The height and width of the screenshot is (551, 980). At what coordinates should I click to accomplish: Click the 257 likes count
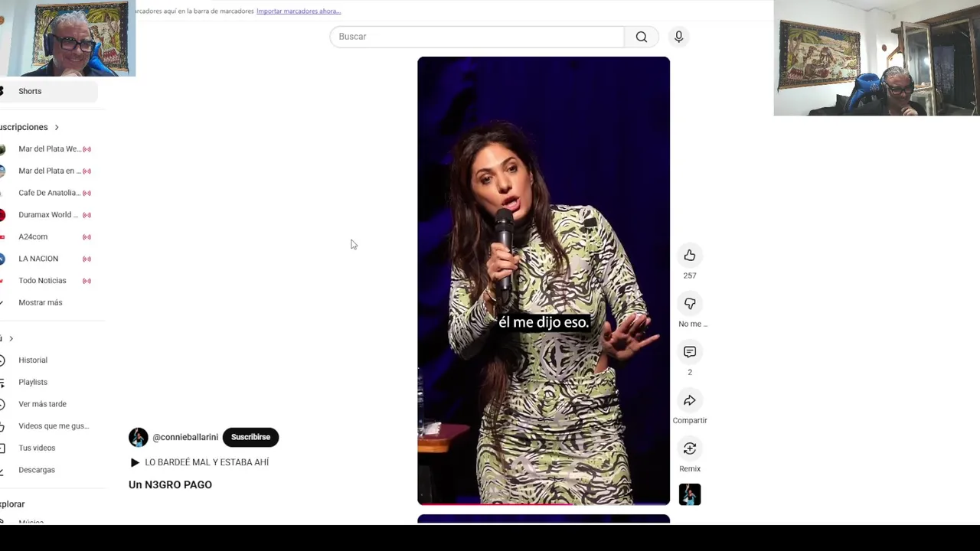click(690, 275)
